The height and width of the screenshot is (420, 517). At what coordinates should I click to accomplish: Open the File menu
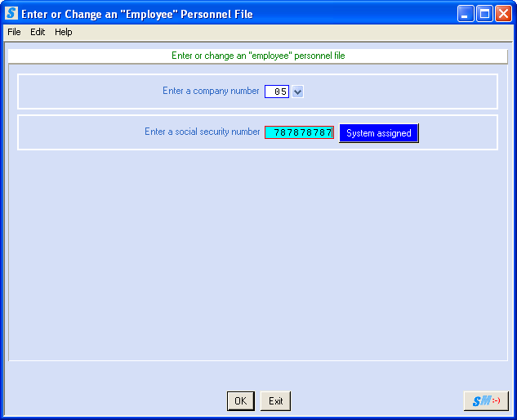click(14, 32)
